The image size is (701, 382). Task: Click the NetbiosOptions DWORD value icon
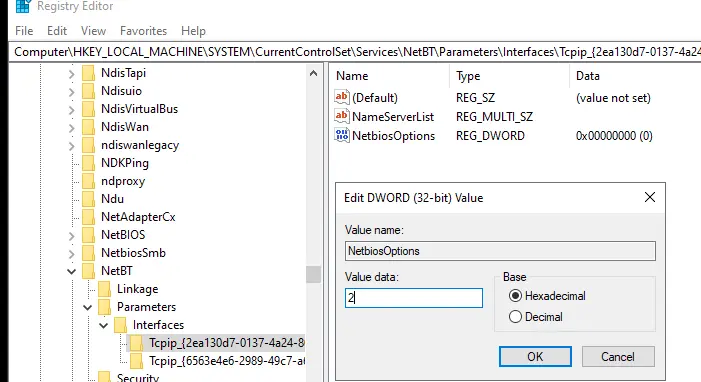(x=342, y=135)
